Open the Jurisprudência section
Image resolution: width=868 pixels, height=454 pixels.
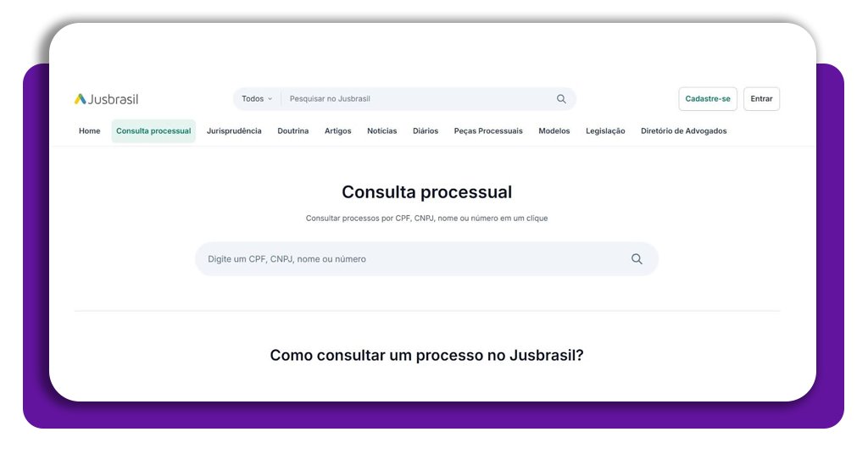[x=234, y=131]
